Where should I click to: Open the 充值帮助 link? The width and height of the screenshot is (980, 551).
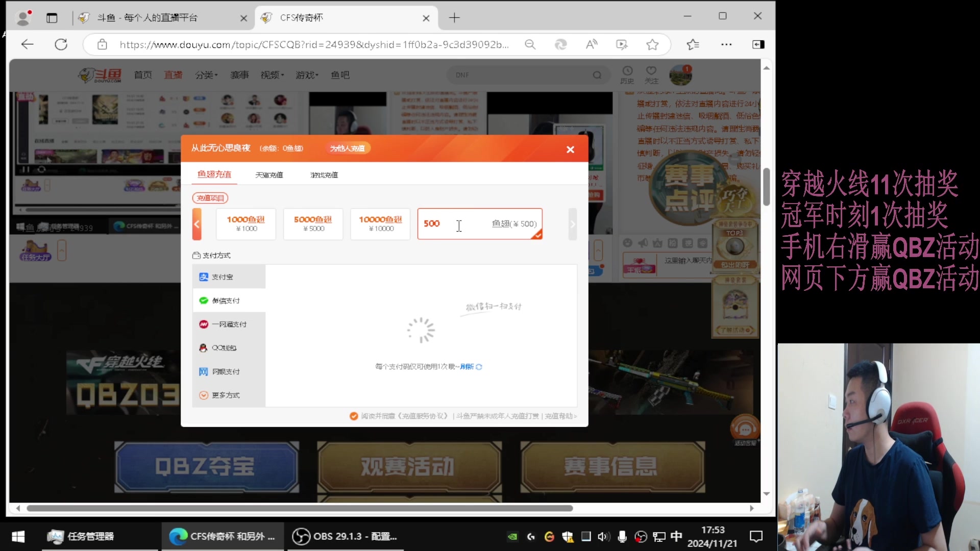(x=560, y=416)
